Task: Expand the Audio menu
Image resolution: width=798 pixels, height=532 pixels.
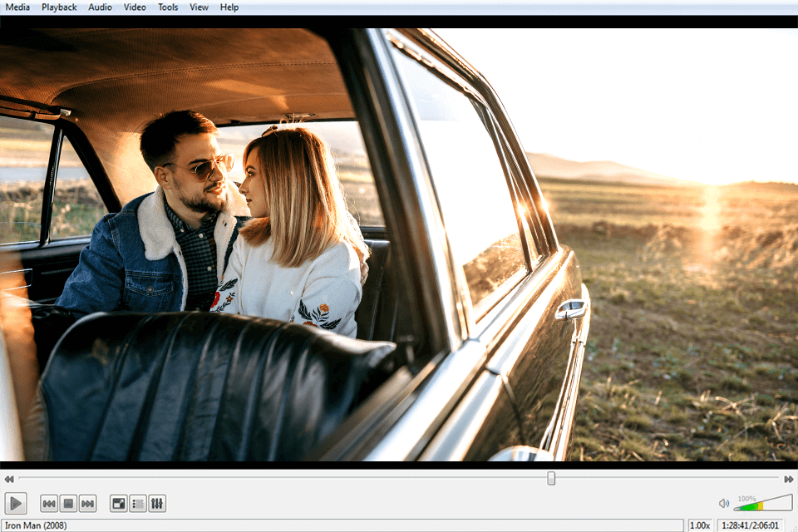Action: tap(101, 7)
